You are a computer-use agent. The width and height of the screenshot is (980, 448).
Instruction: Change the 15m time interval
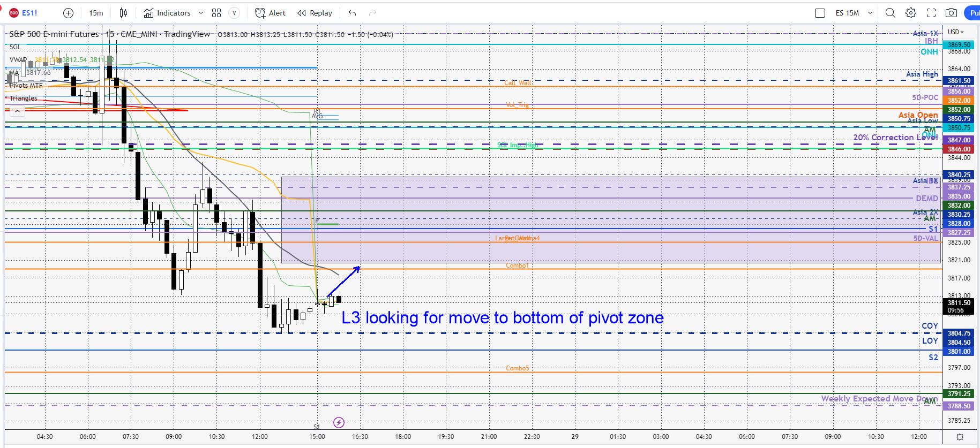tap(96, 13)
